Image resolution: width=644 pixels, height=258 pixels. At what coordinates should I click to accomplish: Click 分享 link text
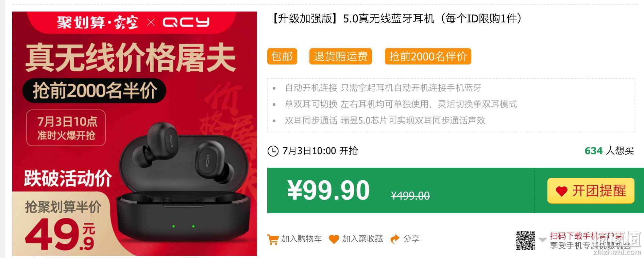pos(411,239)
